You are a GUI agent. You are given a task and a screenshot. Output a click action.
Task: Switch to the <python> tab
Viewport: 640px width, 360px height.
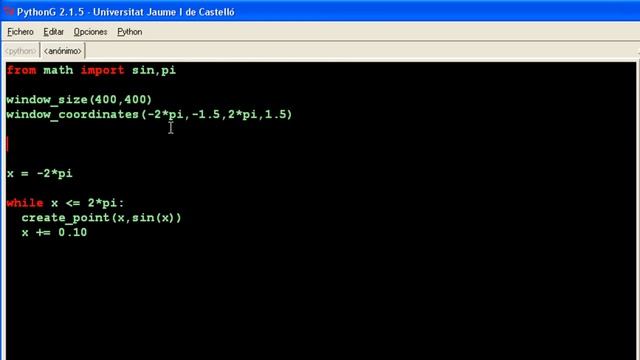coord(20,51)
